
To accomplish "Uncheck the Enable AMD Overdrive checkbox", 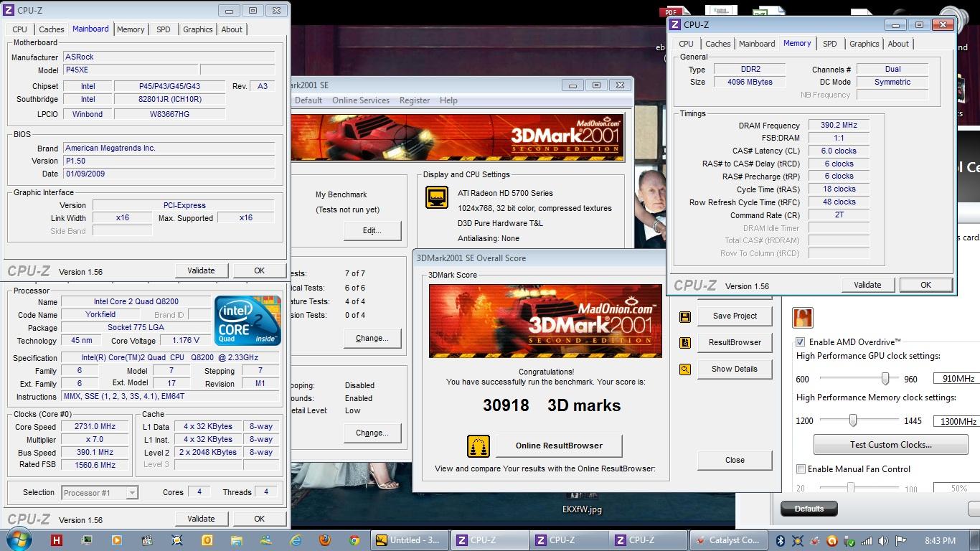I will coord(801,342).
